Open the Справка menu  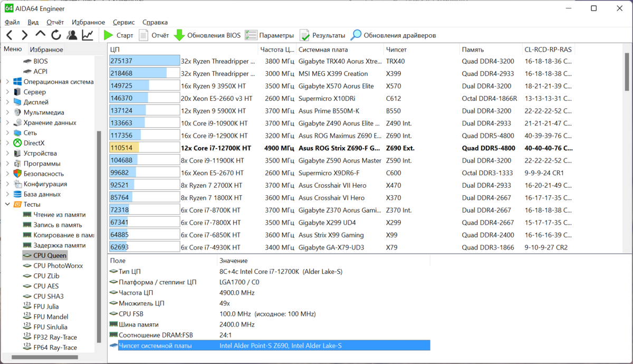pos(155,22)
